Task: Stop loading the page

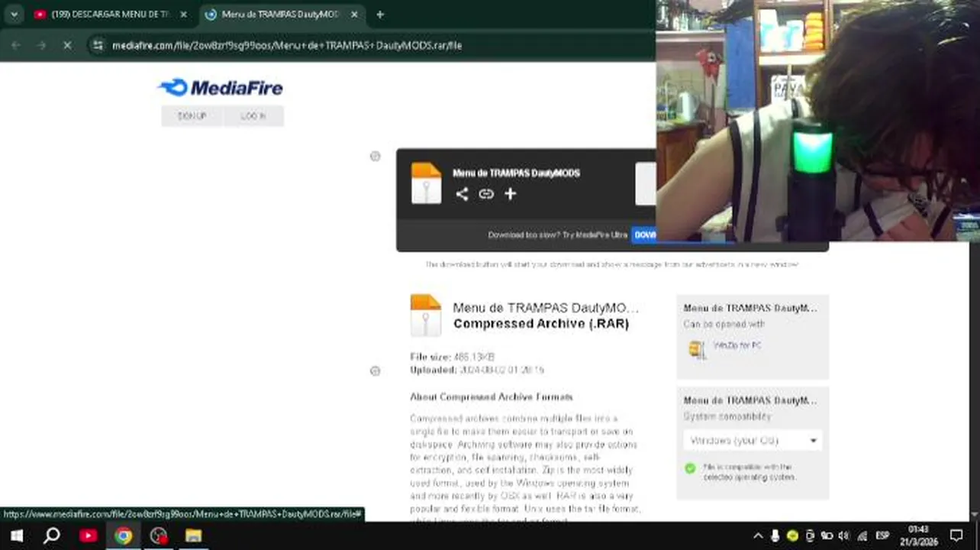Action: click(67, 46)
